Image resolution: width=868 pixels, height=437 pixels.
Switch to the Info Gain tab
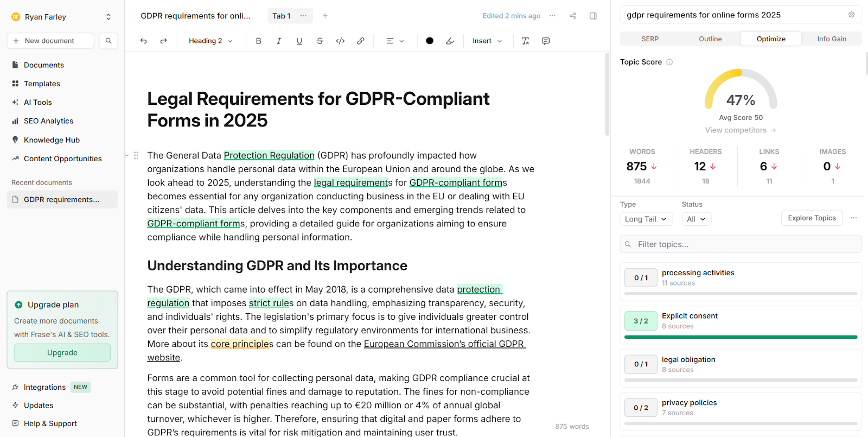click(x=832, y=39)
